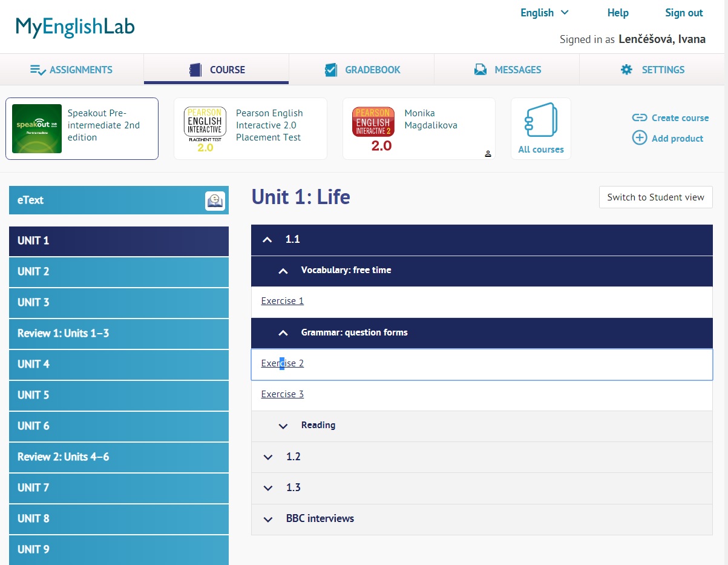Viewport: 728px width, 565px height.
Task: Open the Monika Magdalikova course icon
Action: point(373,128)
